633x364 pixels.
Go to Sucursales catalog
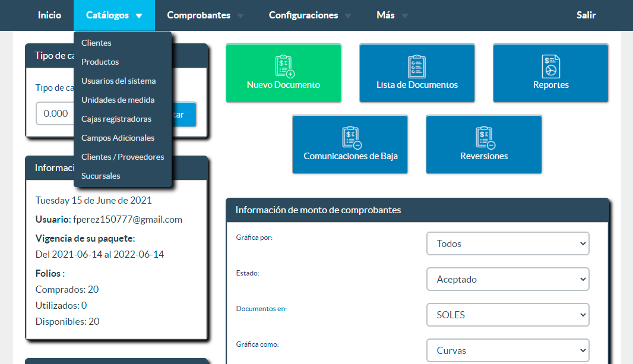tap(101, 176)
